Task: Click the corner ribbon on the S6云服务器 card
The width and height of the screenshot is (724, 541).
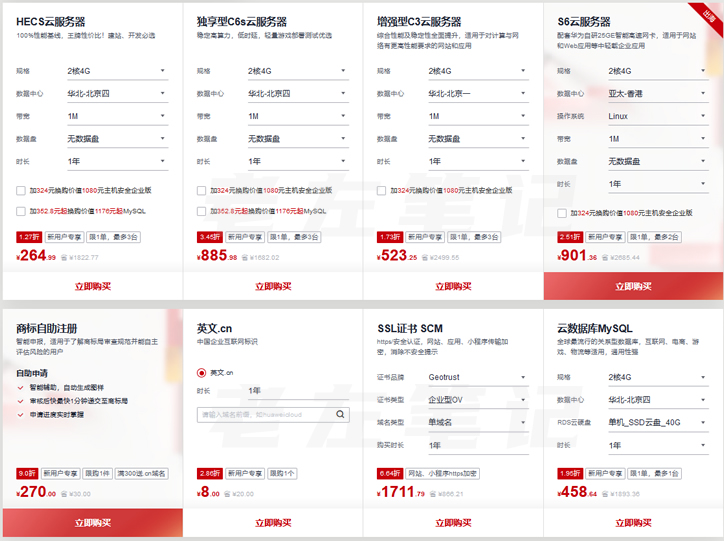Action: (x=709, y=14)
